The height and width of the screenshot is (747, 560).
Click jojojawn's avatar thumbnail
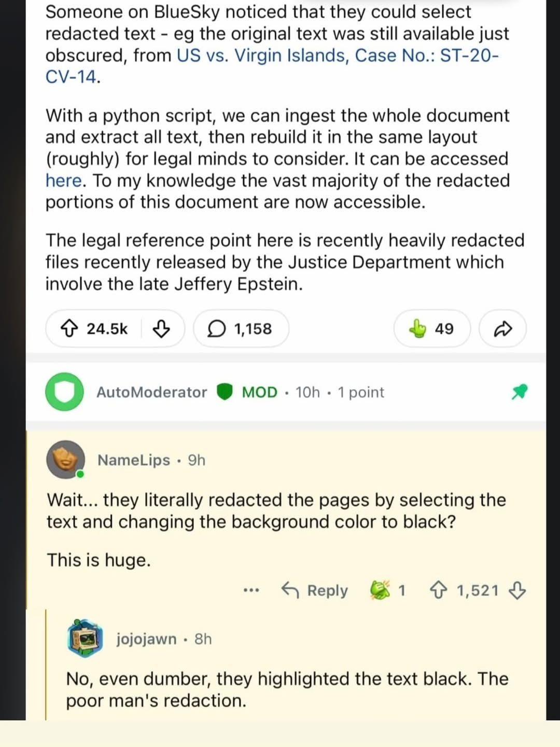(85, 639)
